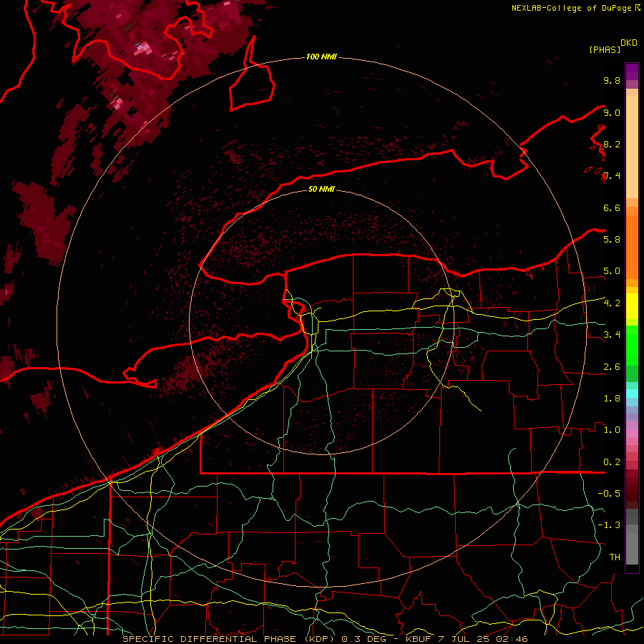Screen dimensions: 644x644
Task: Click the 6.6 value on the color scale
Action: (x=612, y=208)
